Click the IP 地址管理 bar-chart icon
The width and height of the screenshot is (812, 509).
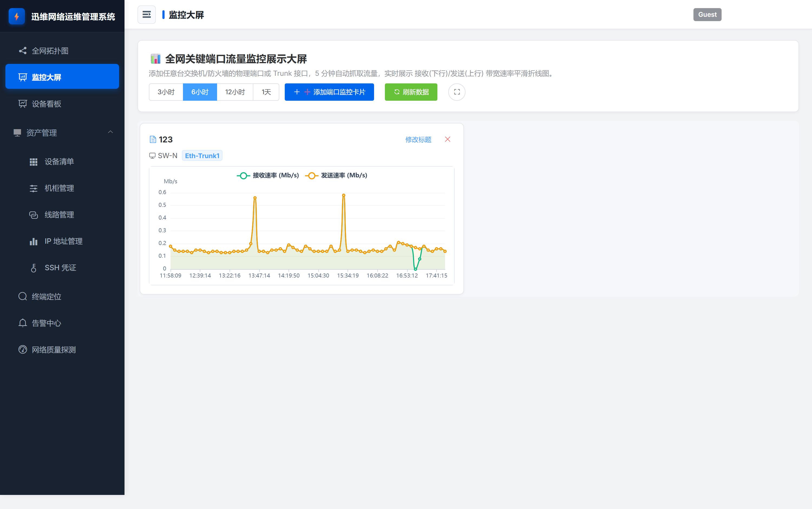click(33, 242)
